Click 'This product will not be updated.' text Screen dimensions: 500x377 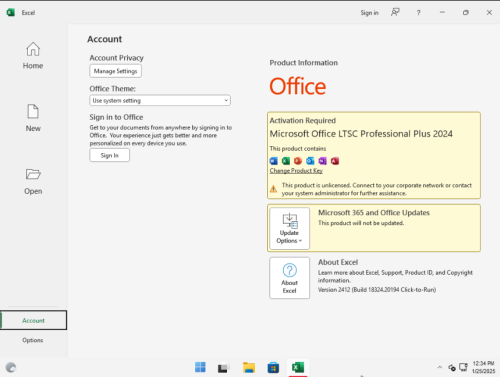point(361,223)
